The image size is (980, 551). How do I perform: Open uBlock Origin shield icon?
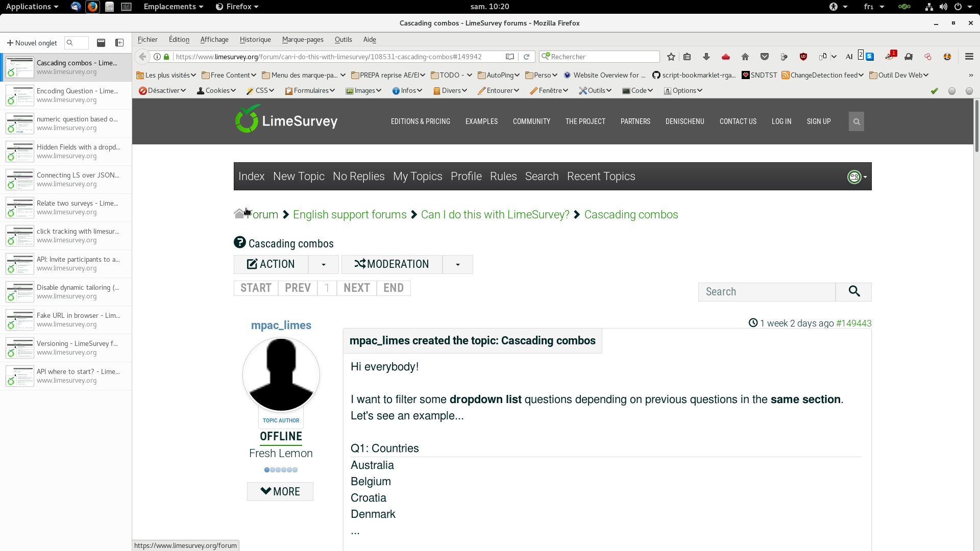pyautogui.click(x=803, y=57)
